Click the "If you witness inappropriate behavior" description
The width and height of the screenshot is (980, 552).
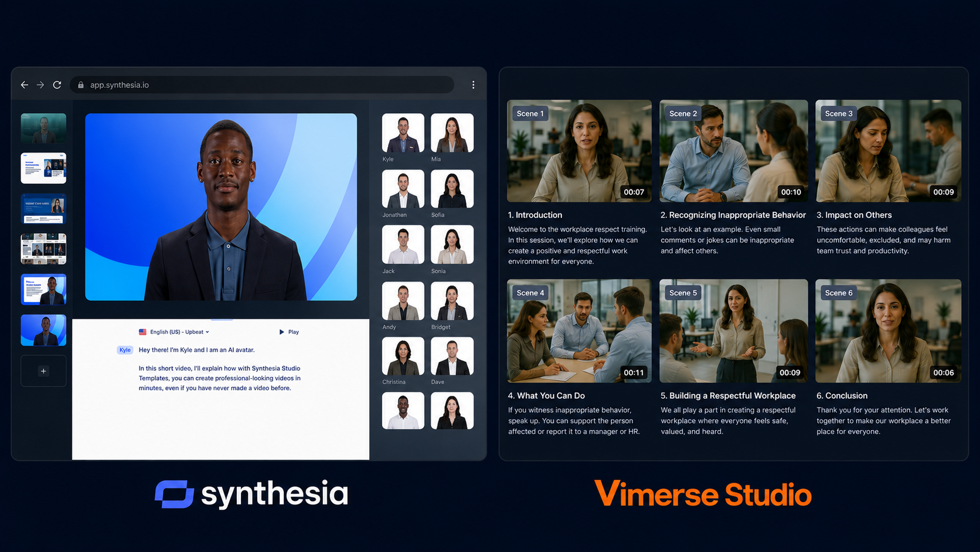[574, 421]
